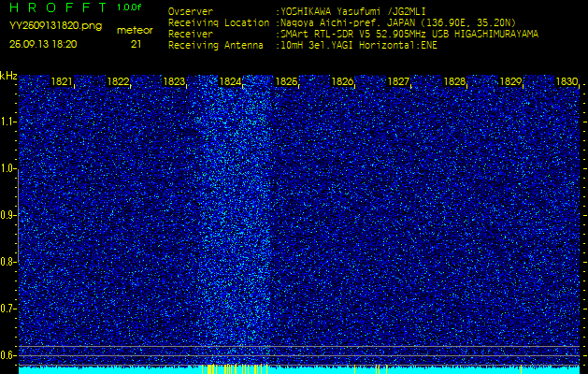Select the file name YY2509131820.png

[55, 26]
